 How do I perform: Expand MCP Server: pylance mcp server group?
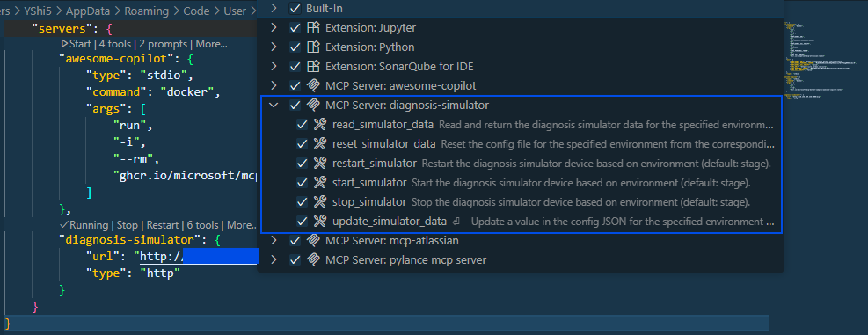point(273,259)
